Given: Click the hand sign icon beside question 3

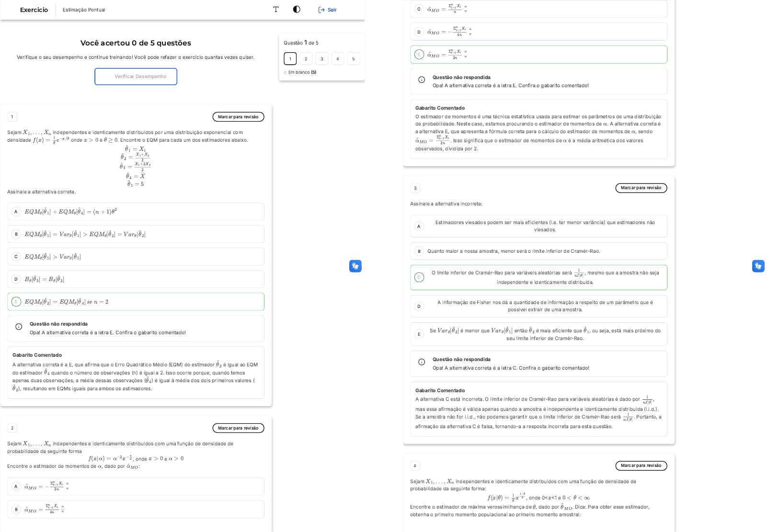Looking at the screenshot, I should tap(758, 266).
